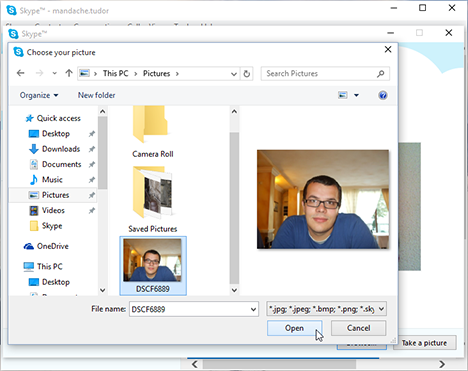
Task: Refresh the Pictures folder view
Action: [247, 74]
